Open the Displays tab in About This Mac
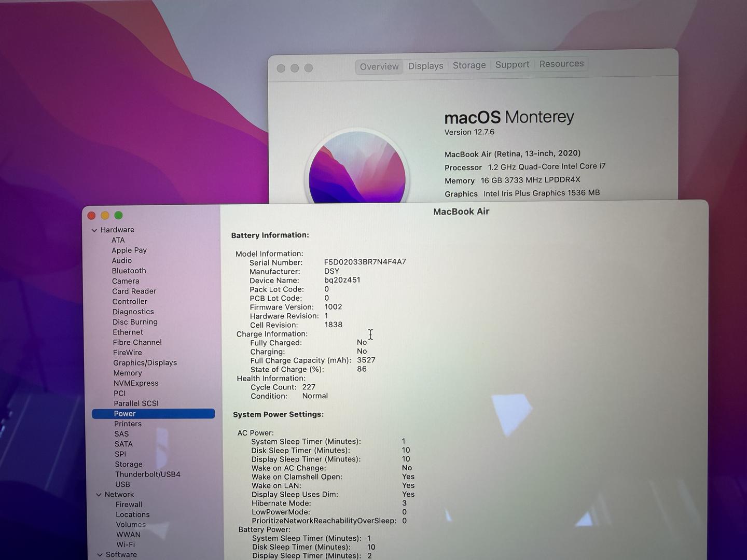747x560 pixels. click(425, 66)
